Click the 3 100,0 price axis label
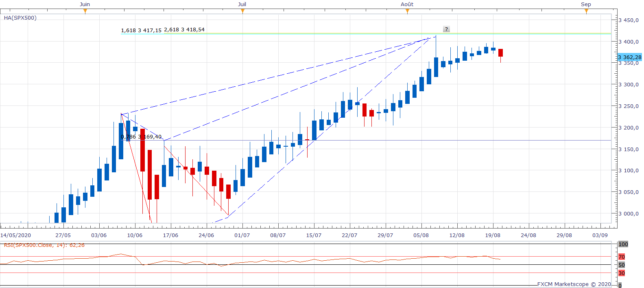 (x=629, y=170)
